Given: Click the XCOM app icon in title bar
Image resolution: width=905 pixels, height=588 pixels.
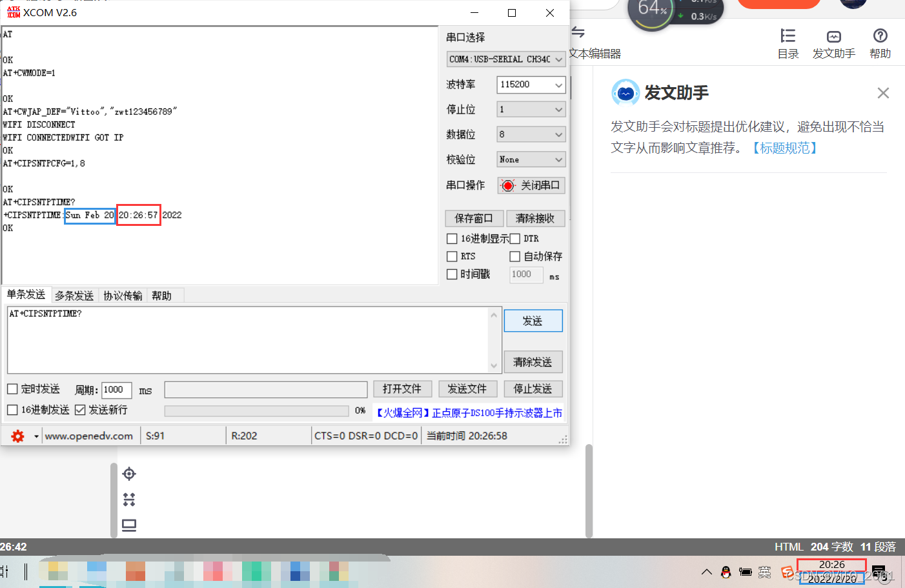Looking at the screenshot, I should point(14,12).
